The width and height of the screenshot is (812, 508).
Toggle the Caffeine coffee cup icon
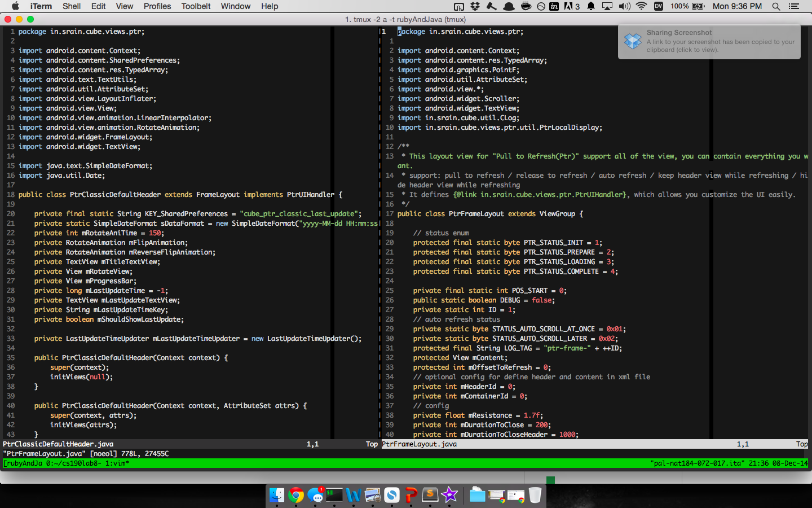[526, 6]
